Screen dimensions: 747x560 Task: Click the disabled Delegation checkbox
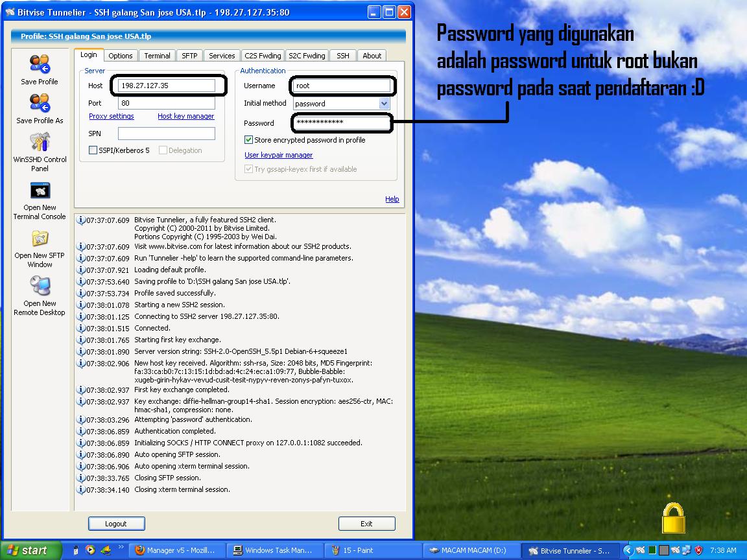163,150
